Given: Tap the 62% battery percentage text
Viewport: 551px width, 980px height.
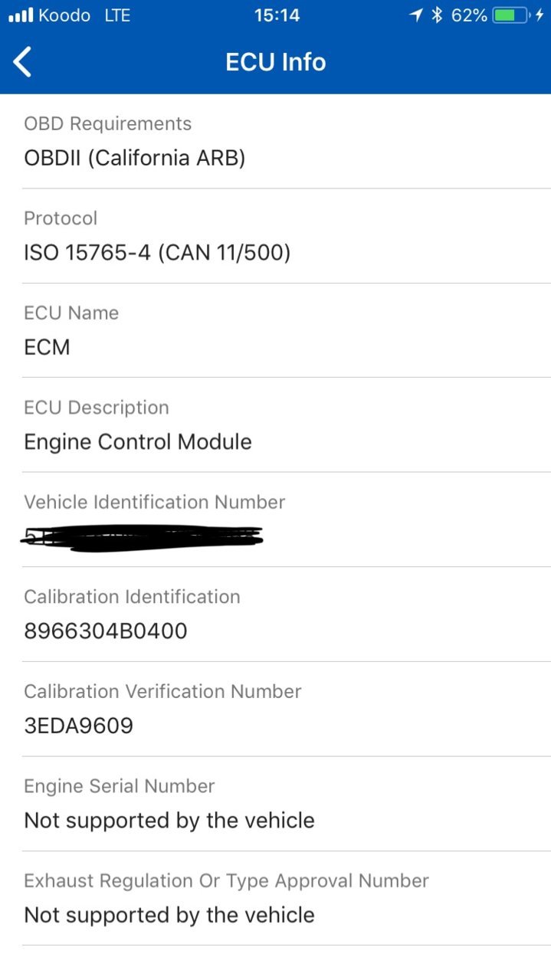Looking at the screenshot, I should pyautogui.click(x=469, y=15).
